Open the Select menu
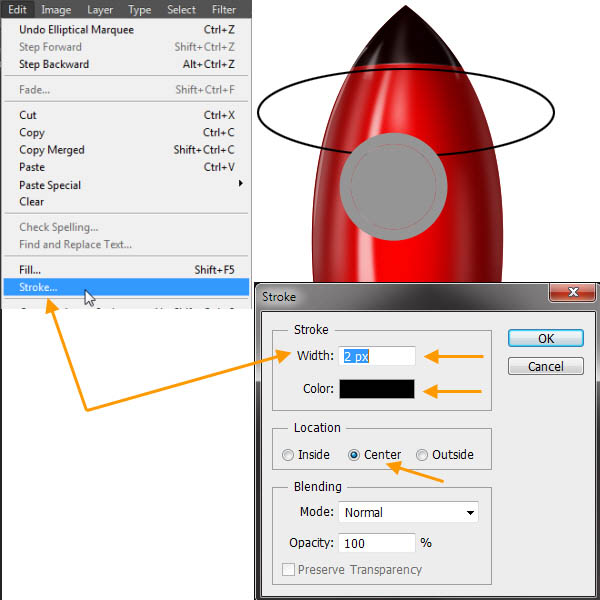Viewport: 600px width, 600px height. point(181,10)
